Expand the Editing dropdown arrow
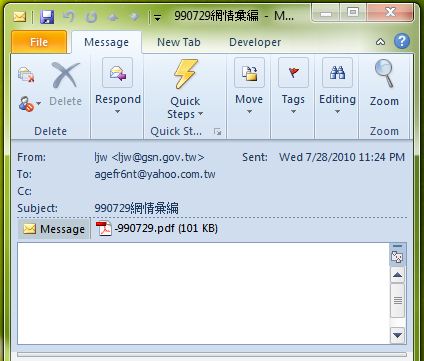 (x=337, y=112)
